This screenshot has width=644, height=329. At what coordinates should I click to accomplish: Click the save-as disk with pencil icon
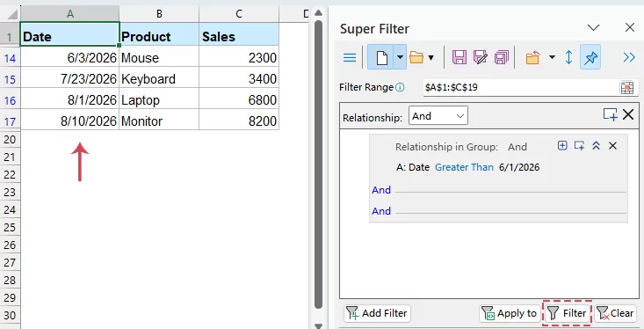pyautogui.click(x=480, y=57)
